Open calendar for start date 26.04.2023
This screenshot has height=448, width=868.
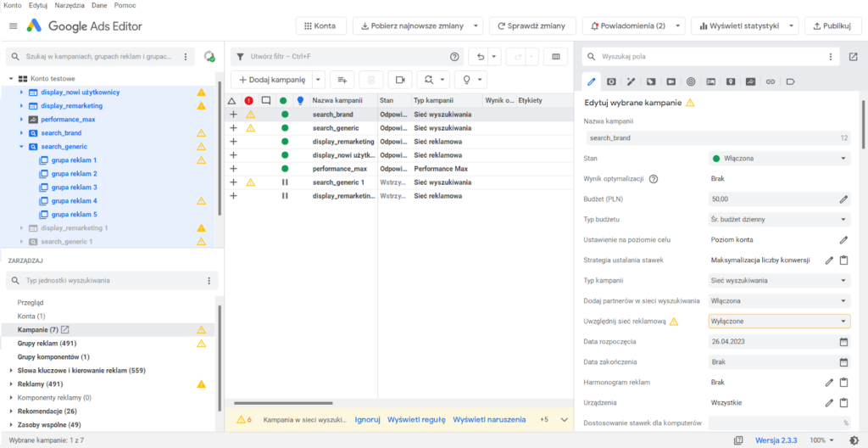point(843,342)
